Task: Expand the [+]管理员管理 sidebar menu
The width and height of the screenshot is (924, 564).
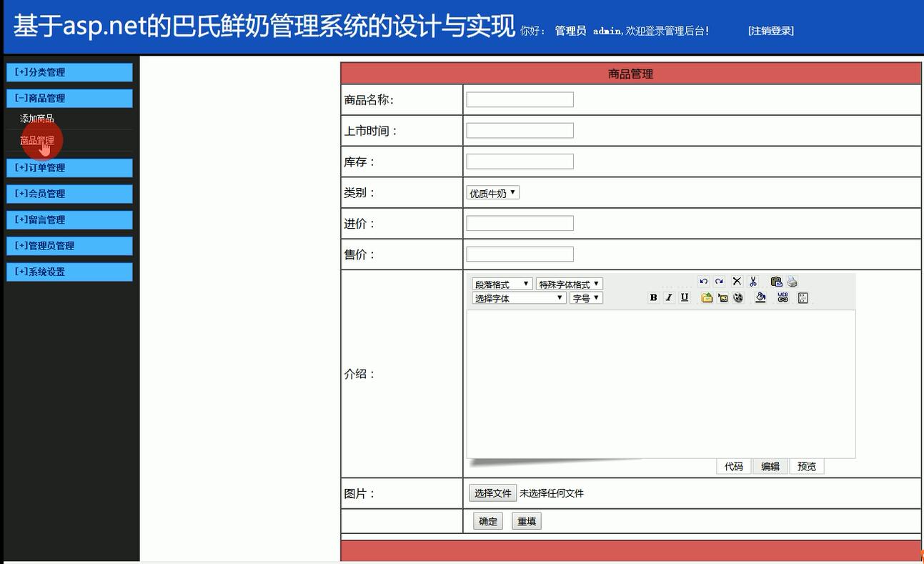Action: click(69, 245)
